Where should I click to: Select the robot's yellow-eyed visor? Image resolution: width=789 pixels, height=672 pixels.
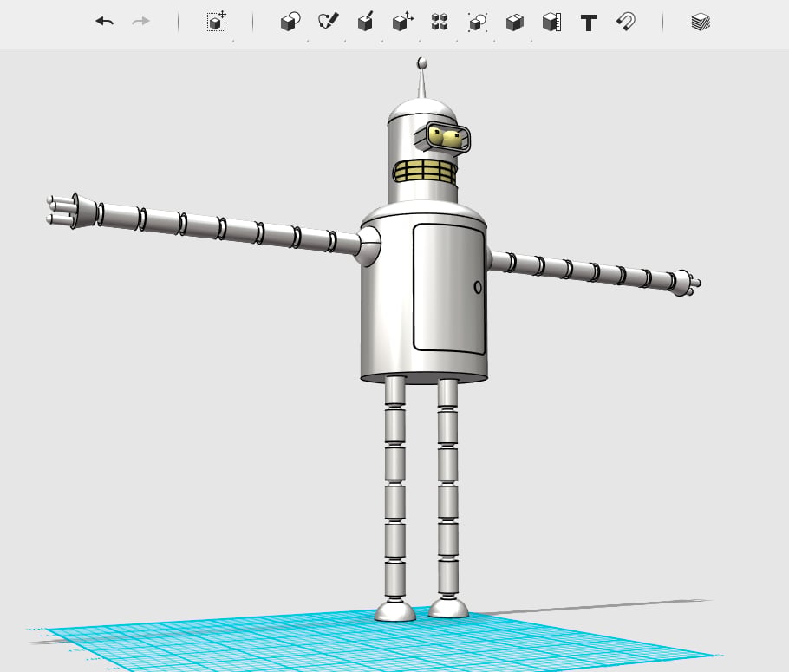pyautogui.click(x=443, y=137)
